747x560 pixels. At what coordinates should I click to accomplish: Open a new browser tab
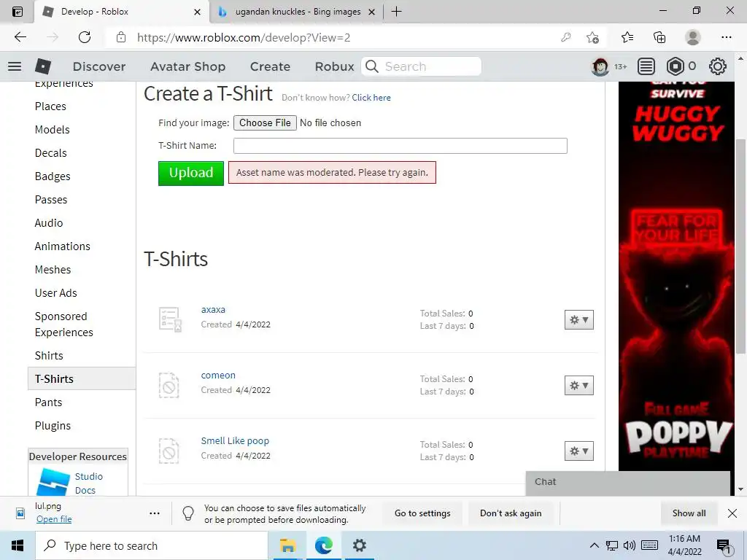[x=396, y=12]
